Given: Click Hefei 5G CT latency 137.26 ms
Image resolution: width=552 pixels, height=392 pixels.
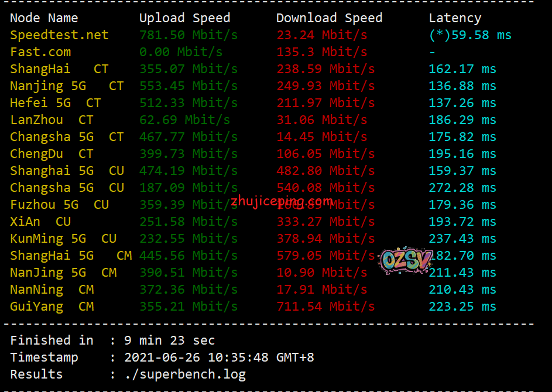Looking at the screenshot, I should (x=462, y=103).
